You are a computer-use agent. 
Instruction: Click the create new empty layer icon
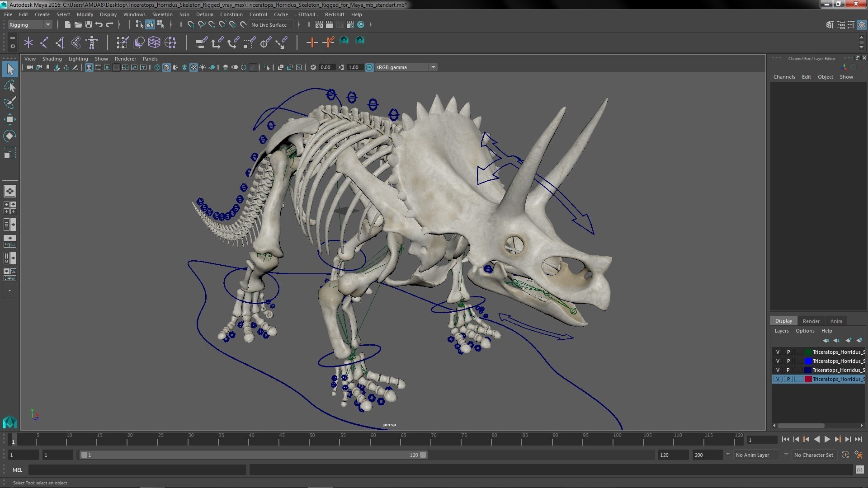(849, 340)
